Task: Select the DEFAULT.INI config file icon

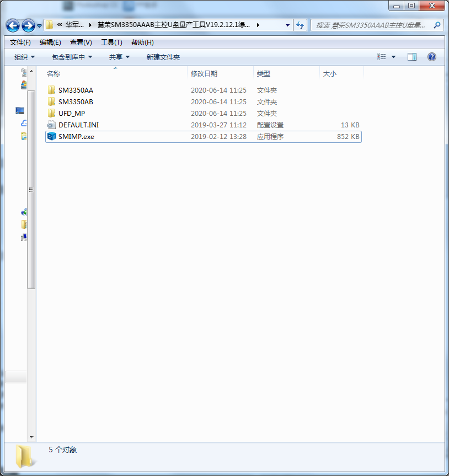Action: (51, 125)
